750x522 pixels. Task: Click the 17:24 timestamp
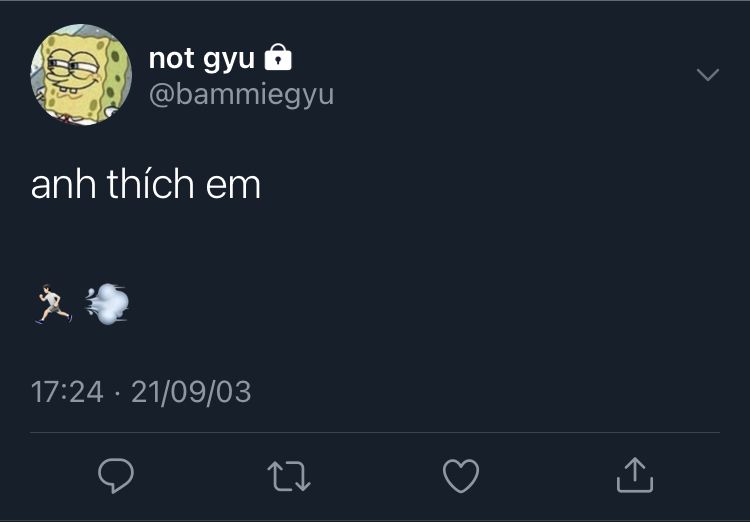pos(67,392)
